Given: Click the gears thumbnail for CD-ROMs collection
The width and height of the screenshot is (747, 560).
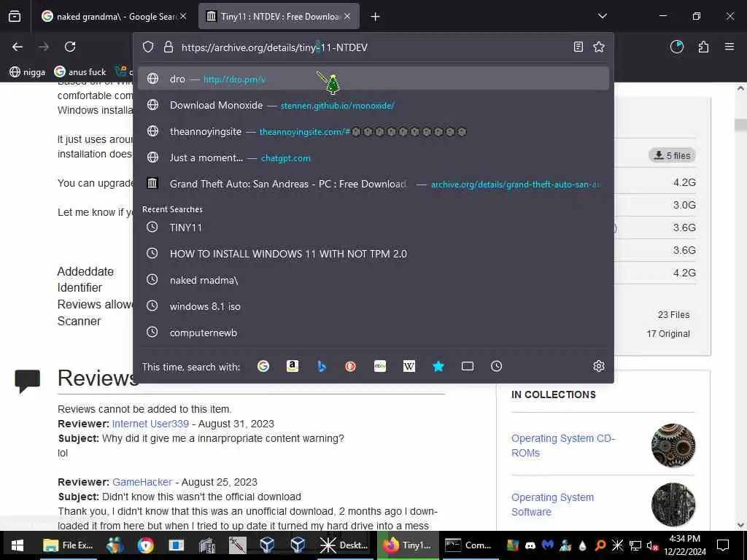Looking at the screenshot, I should (x=673, y=446).
